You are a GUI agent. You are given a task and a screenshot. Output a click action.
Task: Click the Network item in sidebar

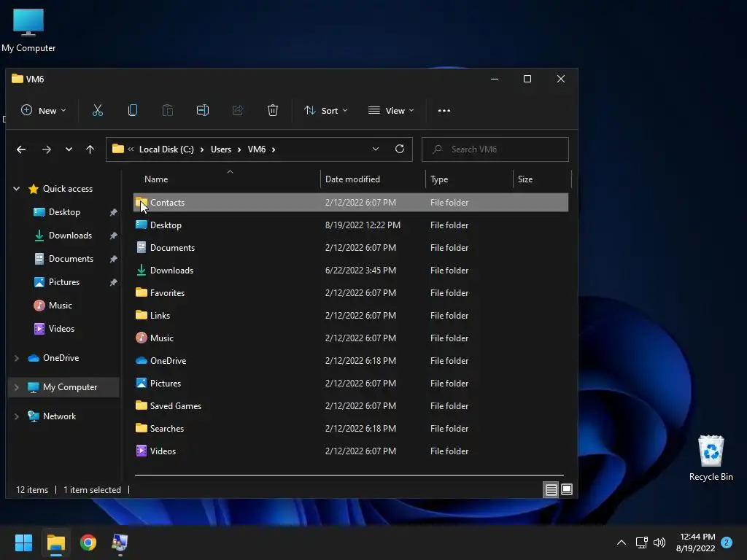click(59, 416)
